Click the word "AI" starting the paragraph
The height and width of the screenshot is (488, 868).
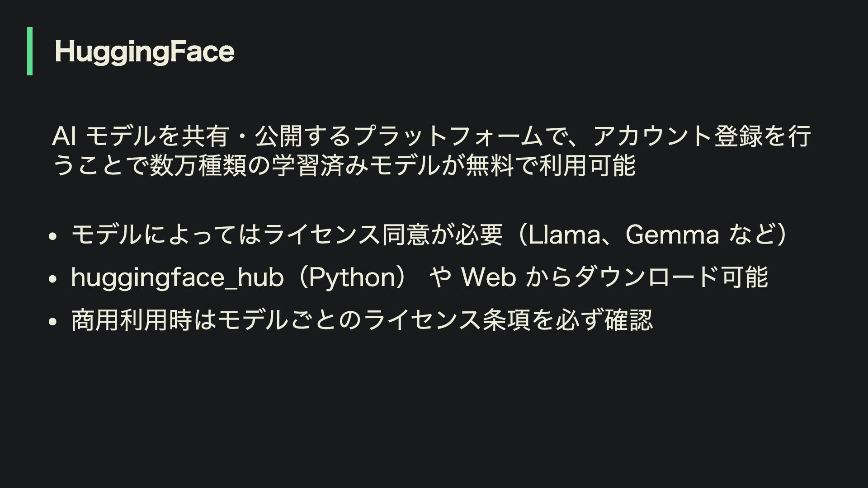pos(63,136)
